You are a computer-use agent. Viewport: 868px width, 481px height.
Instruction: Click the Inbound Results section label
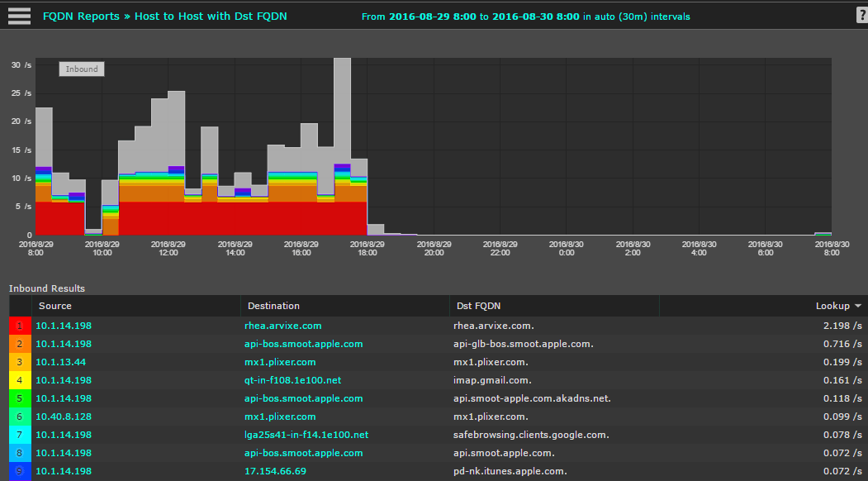point(47,288)
